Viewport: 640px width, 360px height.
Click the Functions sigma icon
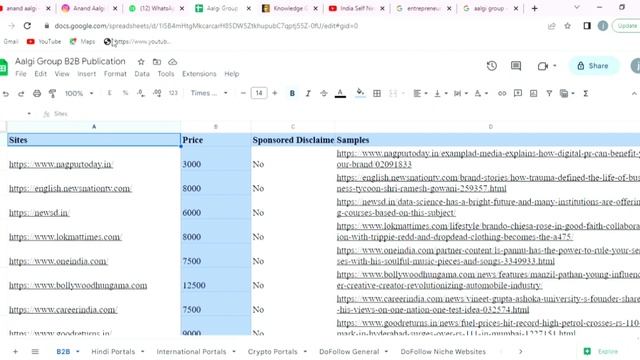click(586, 93)
